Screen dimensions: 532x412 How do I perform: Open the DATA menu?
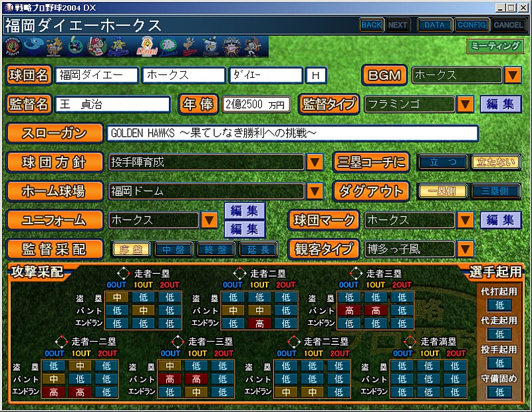(434, 25)
